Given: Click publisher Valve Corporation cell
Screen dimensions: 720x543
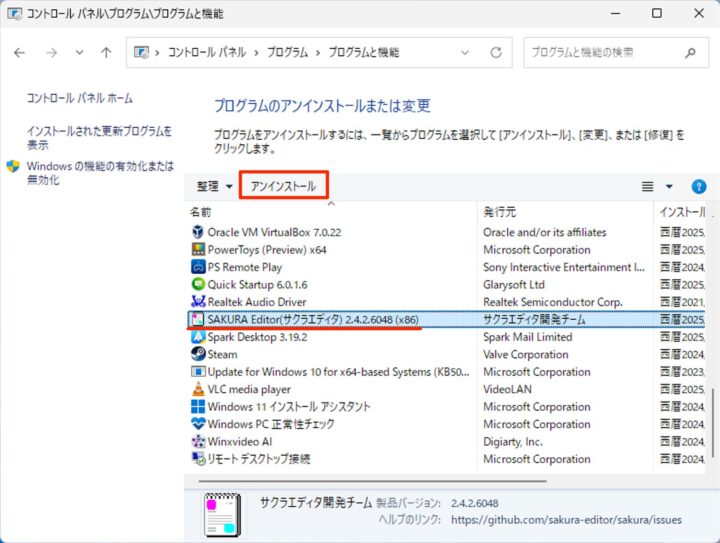Looking at the screenshot, I should [526, 354].
